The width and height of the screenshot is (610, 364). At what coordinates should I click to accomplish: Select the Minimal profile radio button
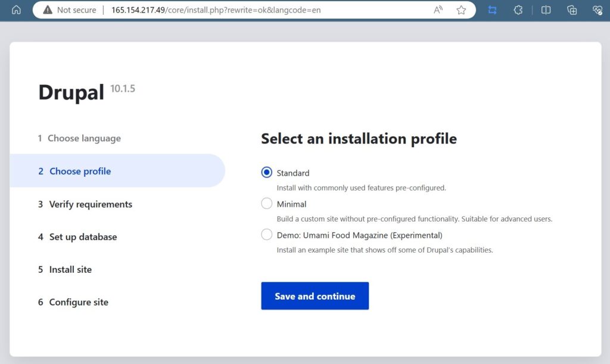(x=267, y=204)
